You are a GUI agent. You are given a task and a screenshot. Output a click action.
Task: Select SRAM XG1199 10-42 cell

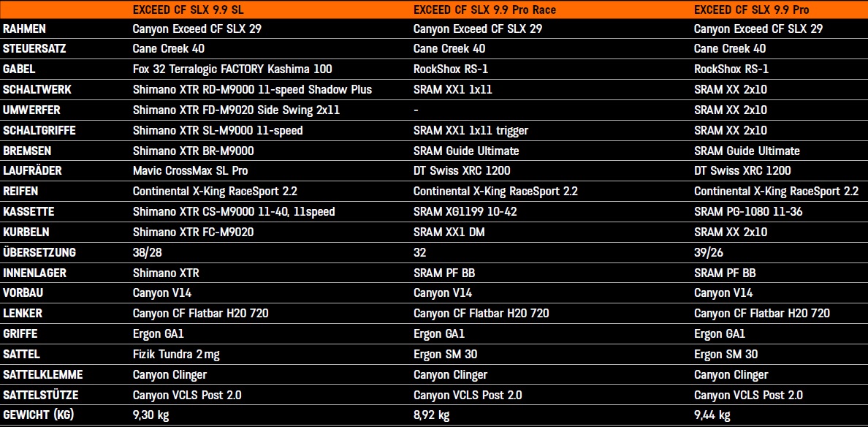point(466,212)
